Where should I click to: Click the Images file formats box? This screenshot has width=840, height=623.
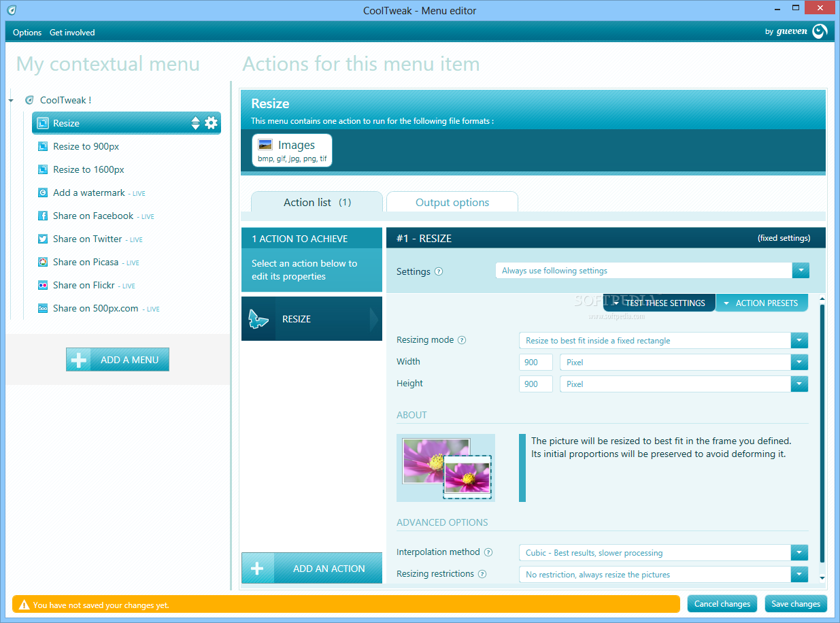[292, 150]
